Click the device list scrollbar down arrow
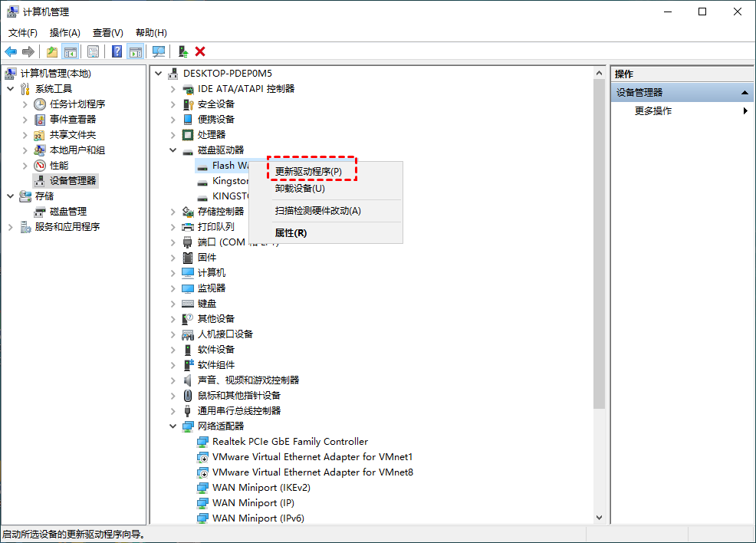The height and width of the screenshot is (543, 756). click(599, 518)
